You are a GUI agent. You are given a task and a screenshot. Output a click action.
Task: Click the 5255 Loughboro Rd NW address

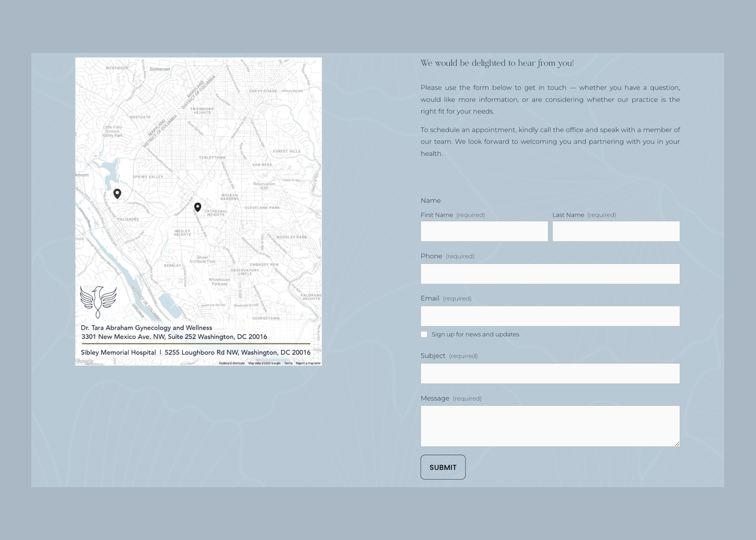(238, 352)
